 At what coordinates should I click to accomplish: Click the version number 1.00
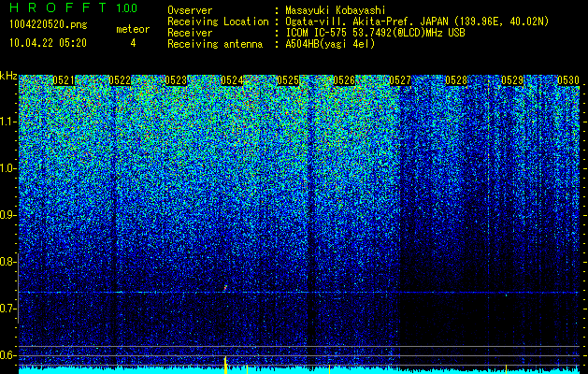pyautogui.click(x=126, y=8)
